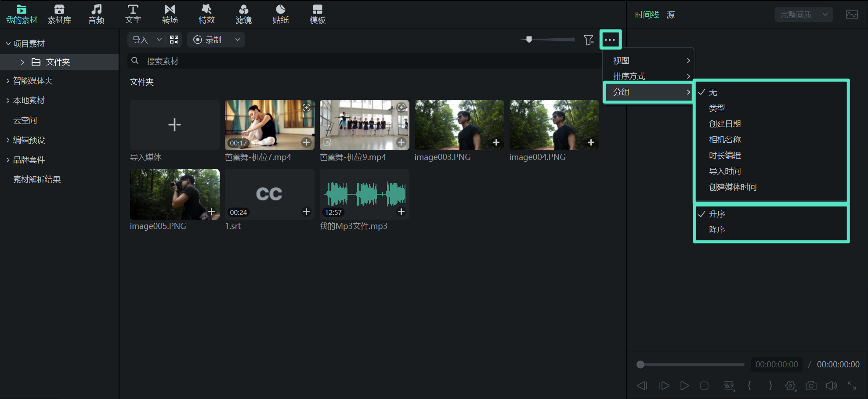The height and width of the screenshot is (399, 868).
Task: Click the play button in preview
Action: point(684,385)
